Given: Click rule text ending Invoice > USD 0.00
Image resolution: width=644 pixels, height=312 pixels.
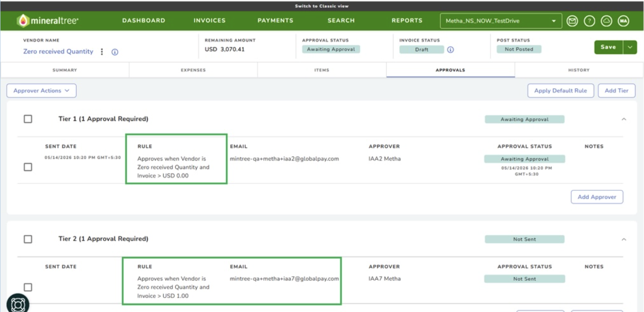Looking at the screenshot, I should 173,167.
